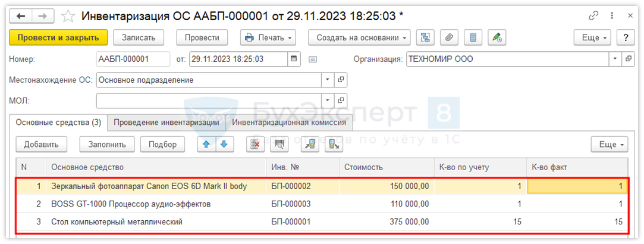Click the unload to data terminal icon

pyautogui.click(x=334, y=144)
